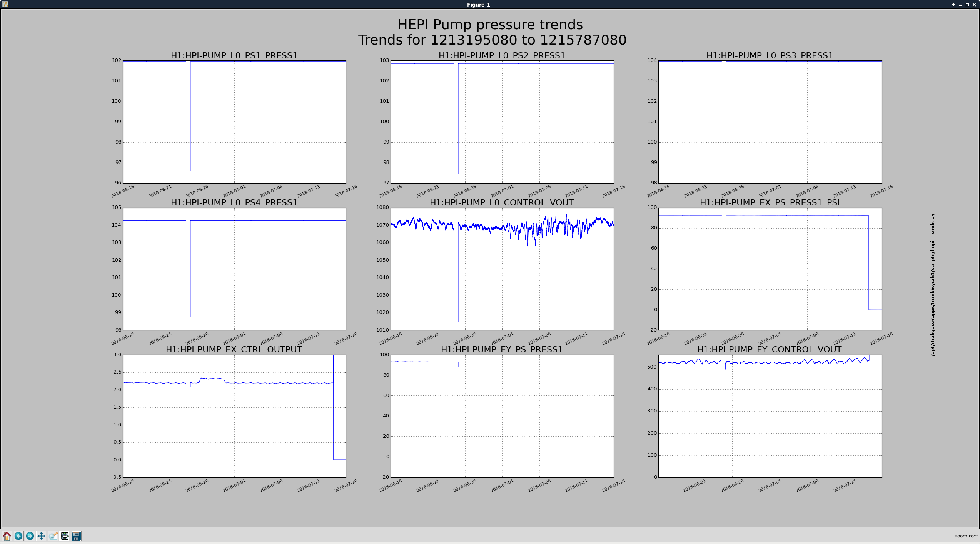Close the Figure 1 window
This screenshot has height=544, width=980.
pos(974,5)
